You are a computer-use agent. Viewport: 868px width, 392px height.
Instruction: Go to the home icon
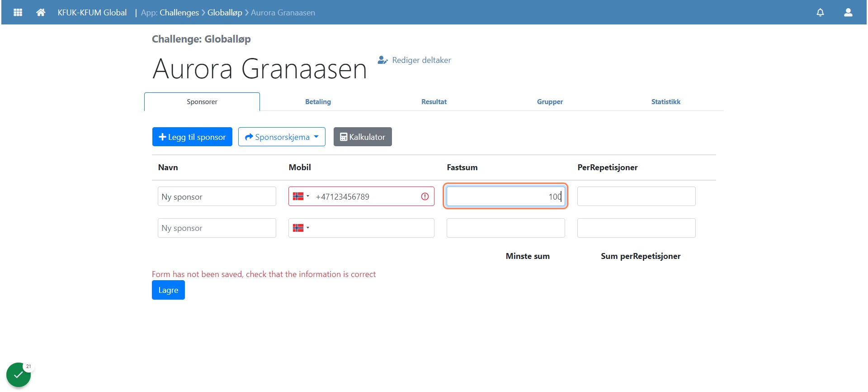41,12
